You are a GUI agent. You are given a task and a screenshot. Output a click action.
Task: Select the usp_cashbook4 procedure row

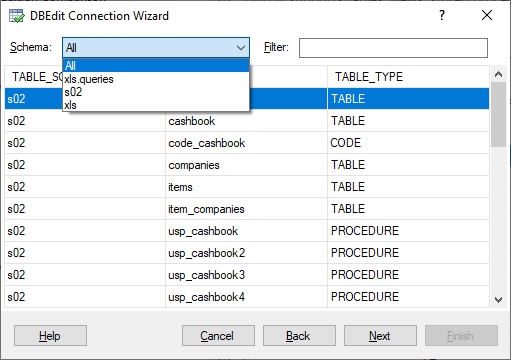click(247, 297)
